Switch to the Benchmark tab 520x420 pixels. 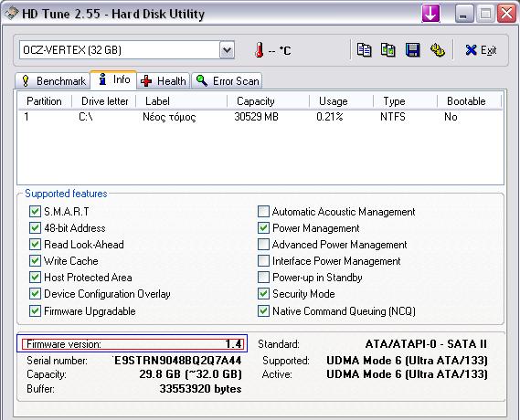(53, 81)
